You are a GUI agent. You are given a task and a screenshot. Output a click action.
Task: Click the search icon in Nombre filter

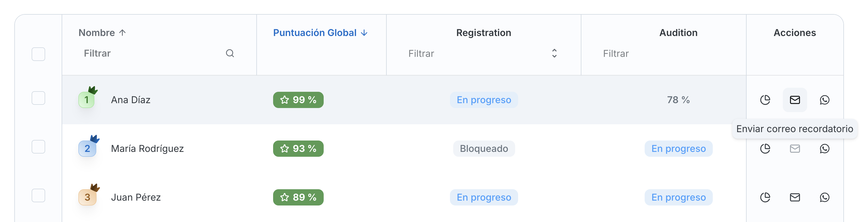(230, 53)
